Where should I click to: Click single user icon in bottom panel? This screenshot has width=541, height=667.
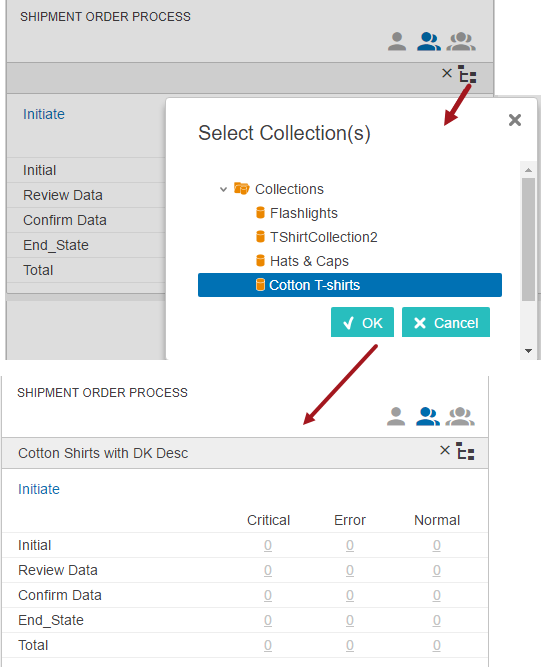coord(396,416)
